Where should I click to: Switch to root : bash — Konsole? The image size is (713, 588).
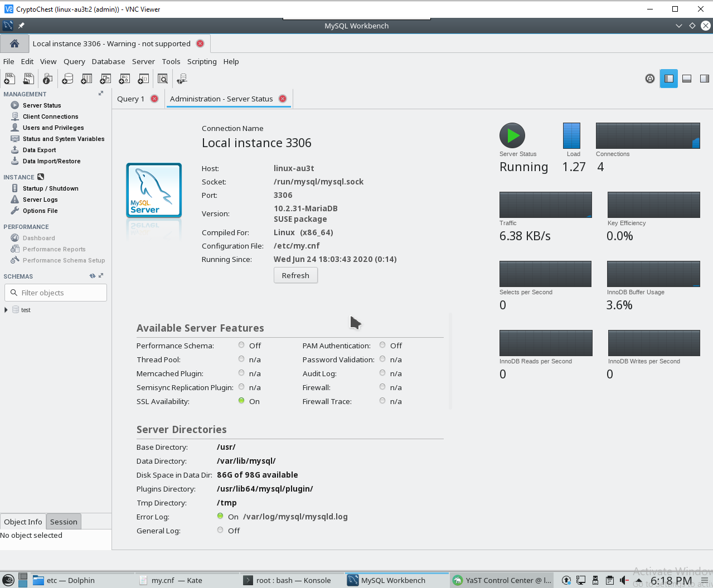tap(292, 580)
